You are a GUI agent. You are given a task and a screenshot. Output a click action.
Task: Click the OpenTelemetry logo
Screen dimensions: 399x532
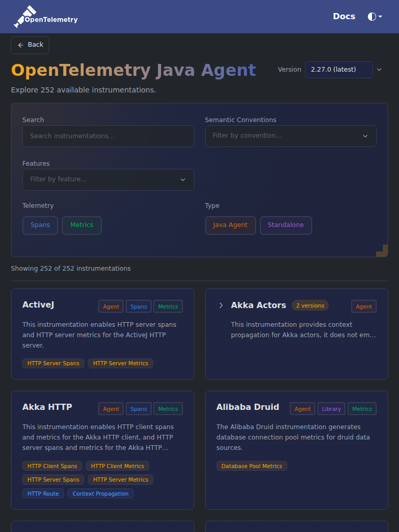46,17
